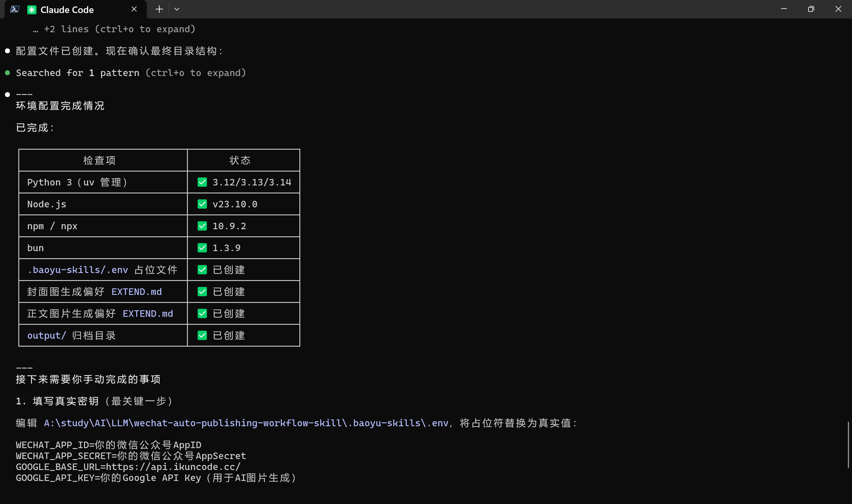Open the new tab profile dropdown

(x=177, y=9)
